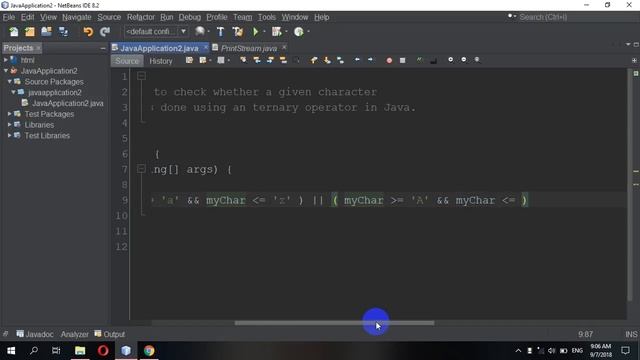Click the Find Previous Occurrence icon
This screenshot has width=640, height=360.
click(x=257, y=60)
